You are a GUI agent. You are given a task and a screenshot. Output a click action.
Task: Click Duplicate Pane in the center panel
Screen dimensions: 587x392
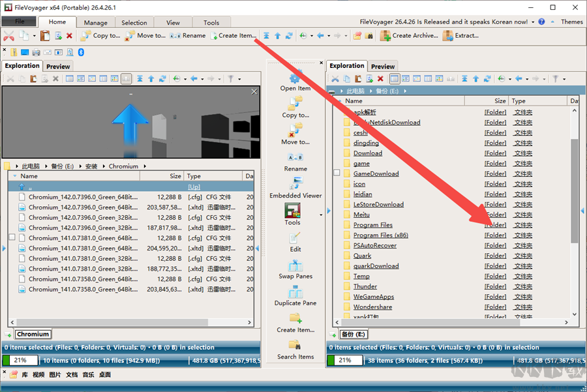tap(295, 295)
